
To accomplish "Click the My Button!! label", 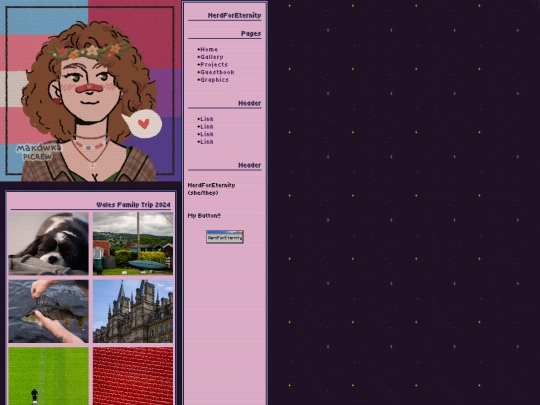I will click(204, 216).
